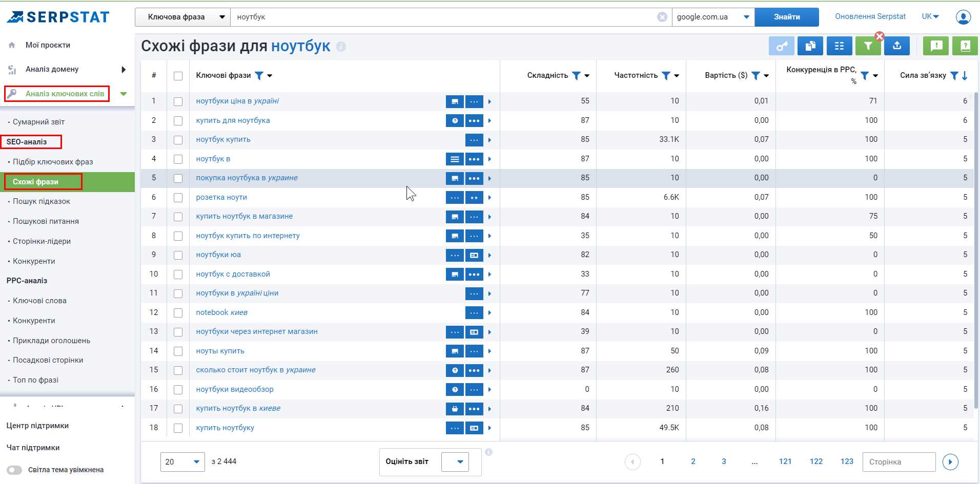Image resolution: width=980 pixels, height=484 pixels.
Task: Go to page 2 of results
Action: point(693,461)
